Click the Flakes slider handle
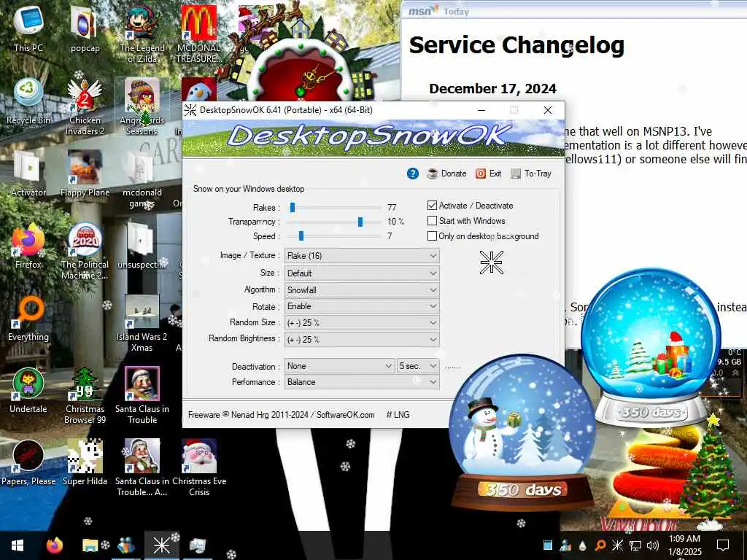The width and height of the screenshot is (747, 560). [x=293, y=207]
